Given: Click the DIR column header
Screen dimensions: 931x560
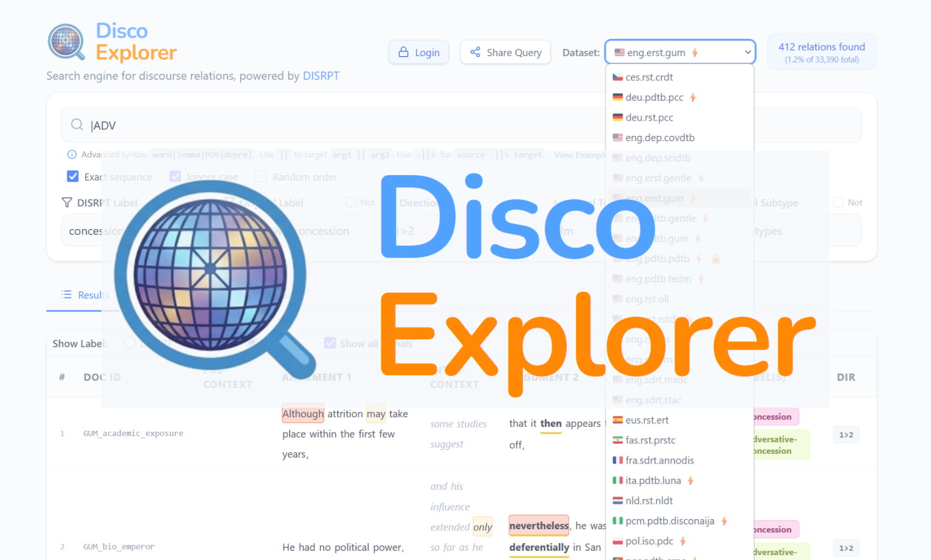Looking at the screenshot, I should [x=846, y=377].
